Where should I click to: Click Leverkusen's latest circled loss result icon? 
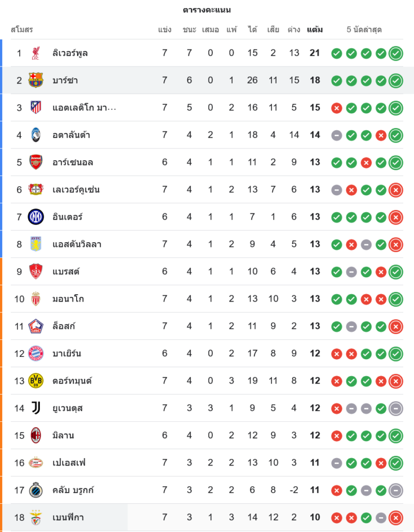coord(395,190)
